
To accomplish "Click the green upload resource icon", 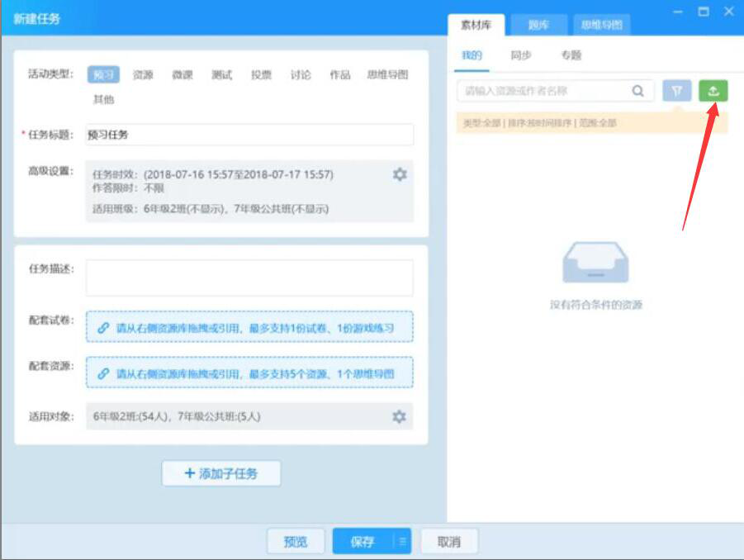I will coord(714,91).
